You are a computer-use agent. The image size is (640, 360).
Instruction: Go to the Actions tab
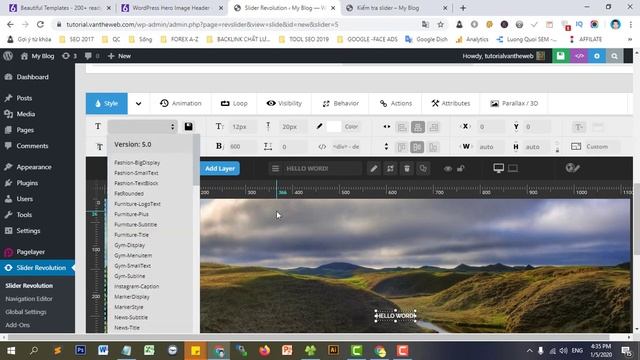pyautogui.click(x=396, y=103)
